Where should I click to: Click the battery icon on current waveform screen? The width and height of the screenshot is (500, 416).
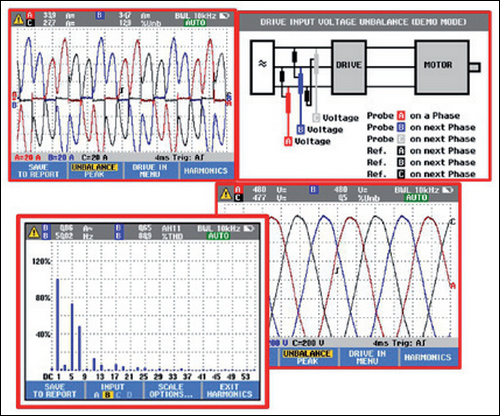pyautogui.click(x=224, y=16)
